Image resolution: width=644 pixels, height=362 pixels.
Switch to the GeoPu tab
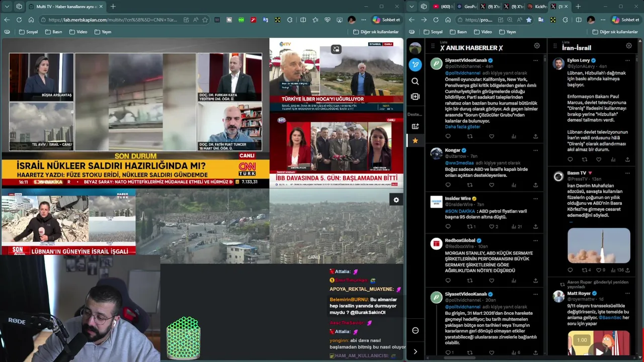[466, 7]
